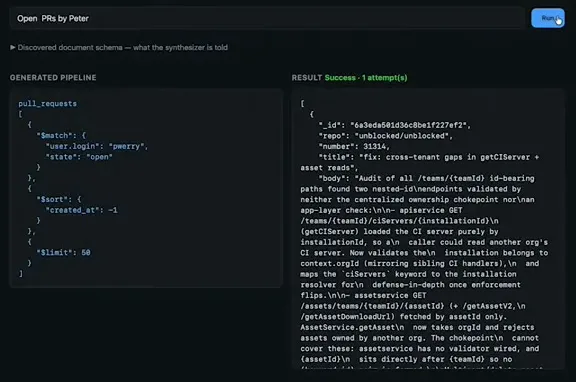Click the 'Success · 1 attempt(s)' status text
Viewport: 576px width, 382px height.
(x=366, y=78)
